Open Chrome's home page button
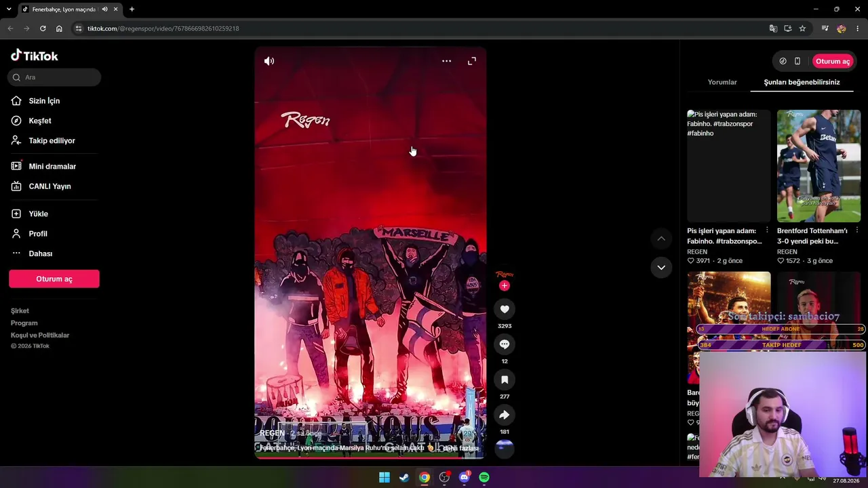Image resolution: width=868 pixels, height=488 pixels. click(x=59, y=28)
